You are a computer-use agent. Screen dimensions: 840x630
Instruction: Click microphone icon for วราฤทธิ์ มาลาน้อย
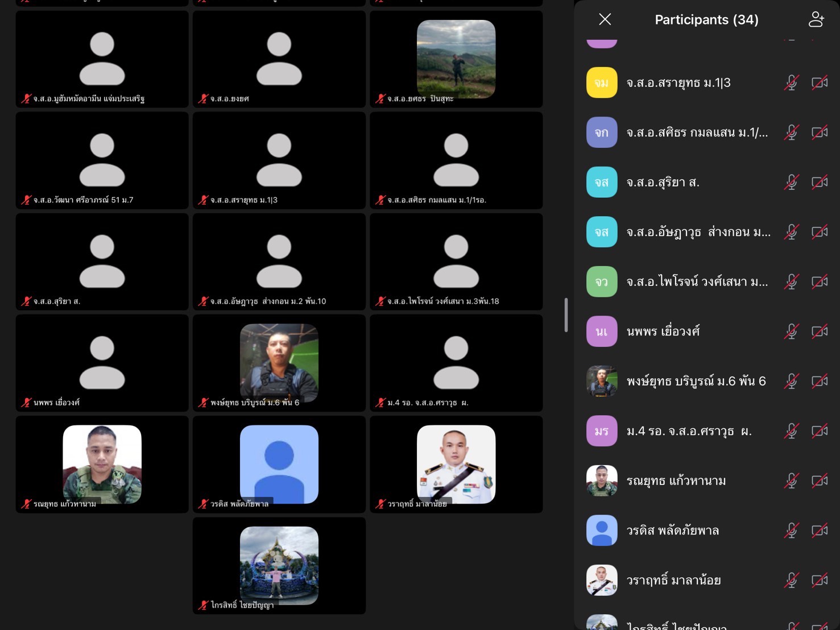791,581
